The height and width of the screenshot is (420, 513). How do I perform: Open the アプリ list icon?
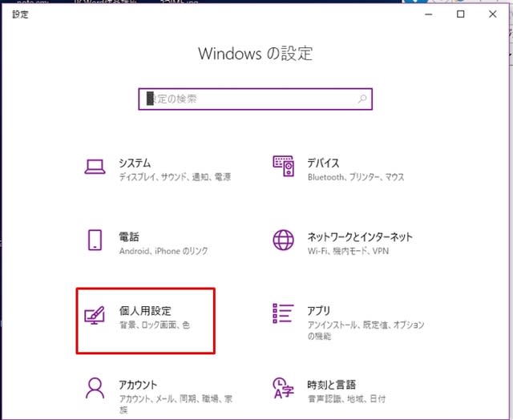coord(283,313)
